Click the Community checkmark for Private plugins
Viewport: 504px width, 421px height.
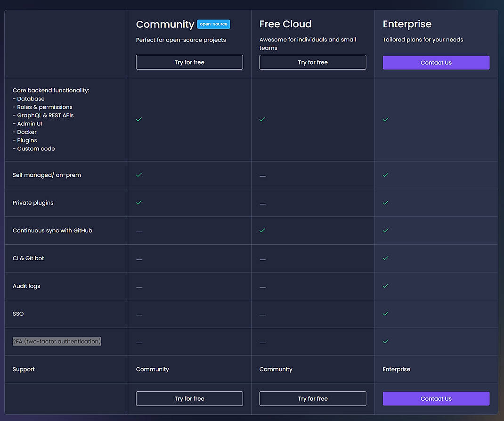(139, 203)
